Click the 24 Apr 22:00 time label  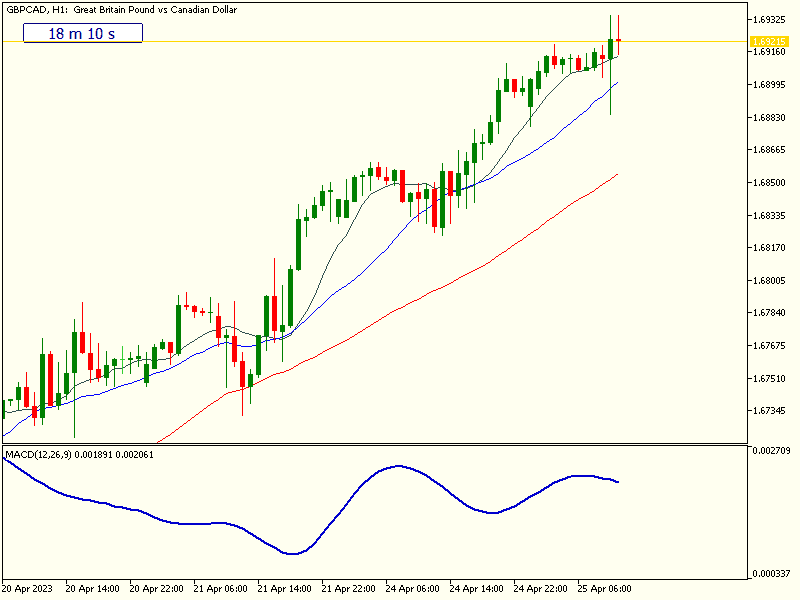(x=540, y=589)
